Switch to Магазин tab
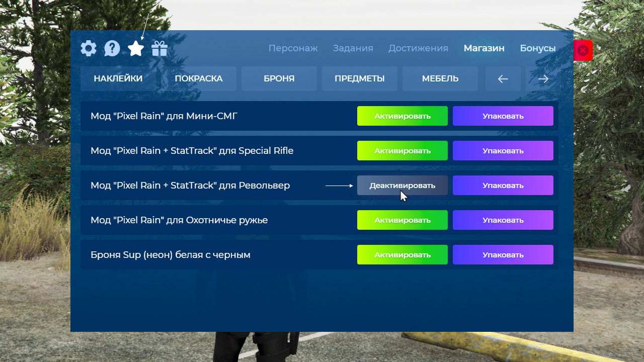 [x=484, y=48]
